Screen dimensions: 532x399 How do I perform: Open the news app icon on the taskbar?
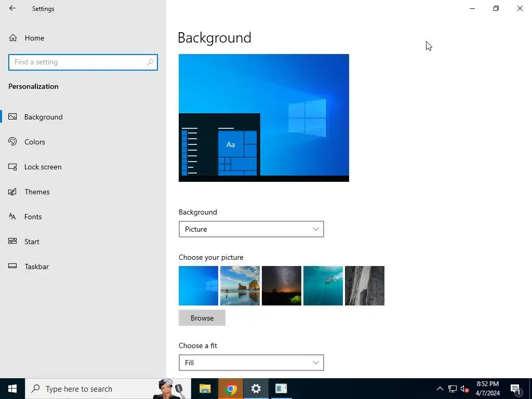click(281, 389)
